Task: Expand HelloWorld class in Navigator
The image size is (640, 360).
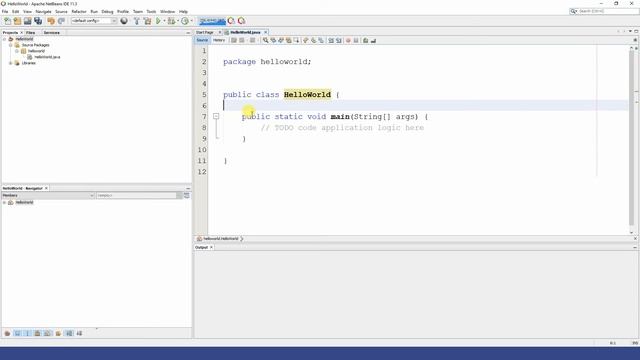Action: click(x=4, y=202)
